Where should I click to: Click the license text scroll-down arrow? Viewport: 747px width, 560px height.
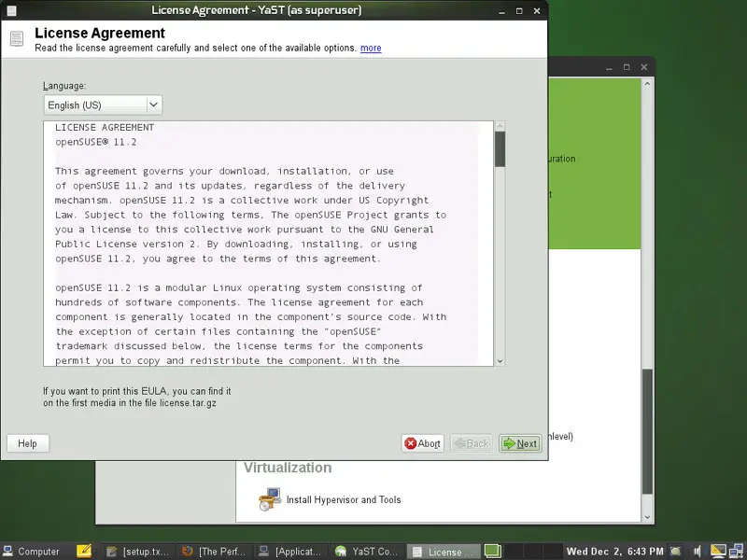click(500, 361)
